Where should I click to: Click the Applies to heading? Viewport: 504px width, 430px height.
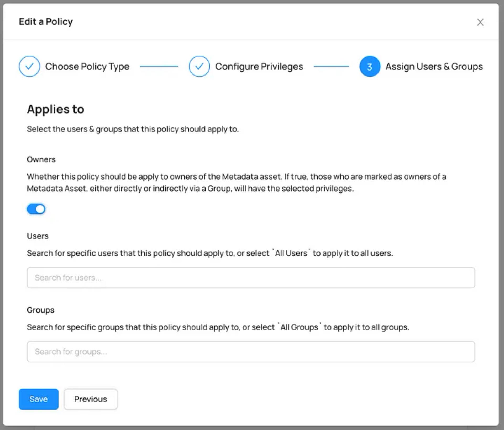[55, 109]
